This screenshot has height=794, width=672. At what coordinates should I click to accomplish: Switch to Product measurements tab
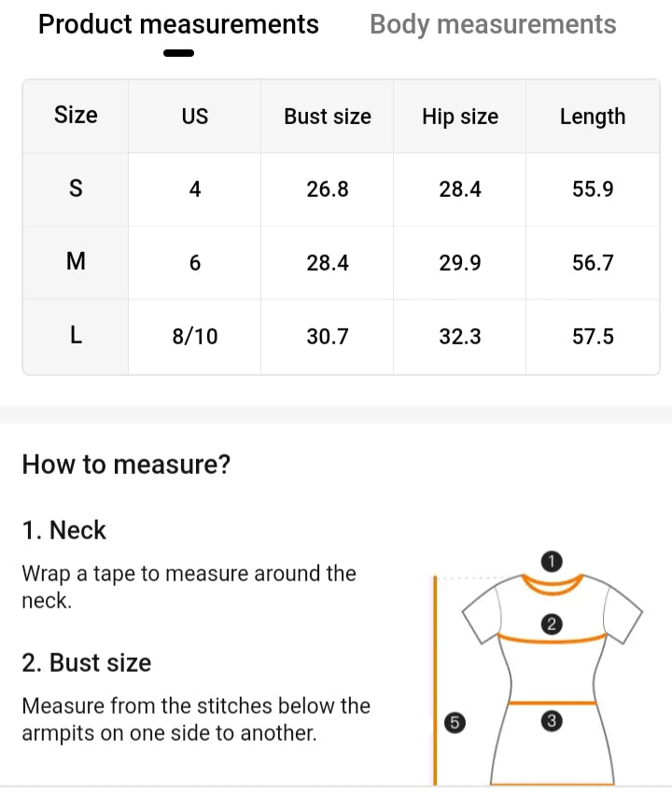(178, 24)
